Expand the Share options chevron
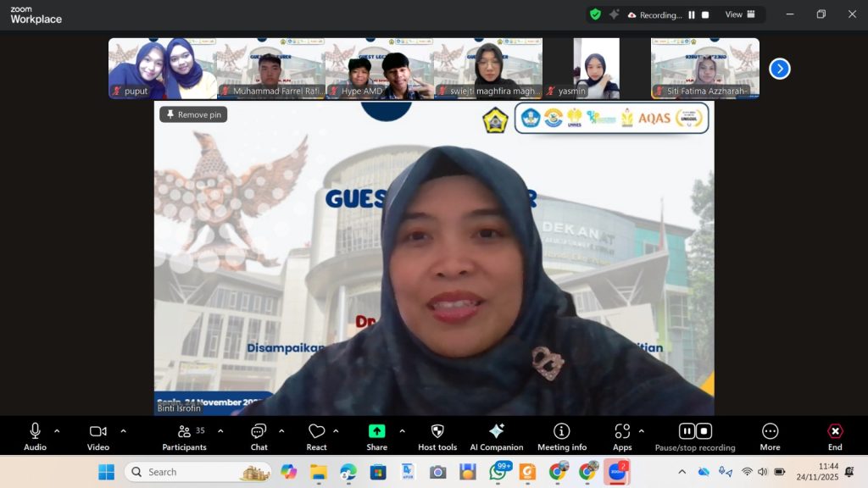Screen dimensions: 868x488 [x=402, y=430]
